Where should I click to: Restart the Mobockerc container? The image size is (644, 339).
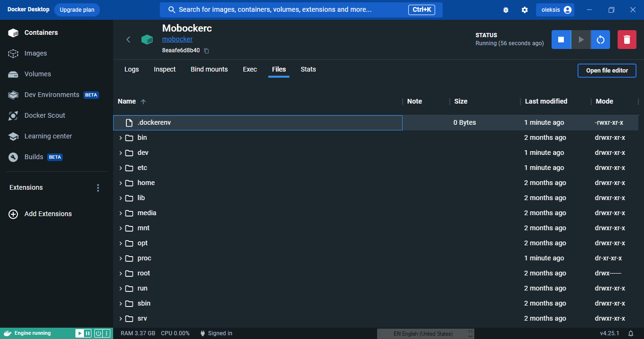tap(601, 40)
